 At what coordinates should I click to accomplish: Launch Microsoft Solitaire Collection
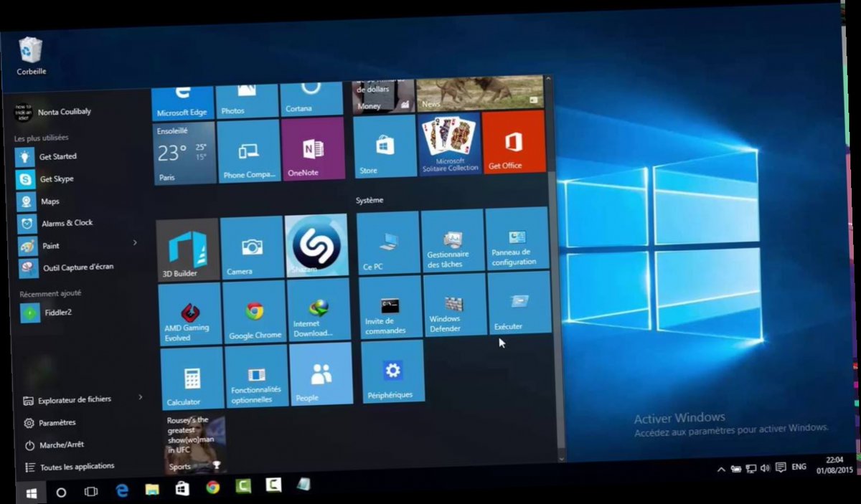[450, 143]
